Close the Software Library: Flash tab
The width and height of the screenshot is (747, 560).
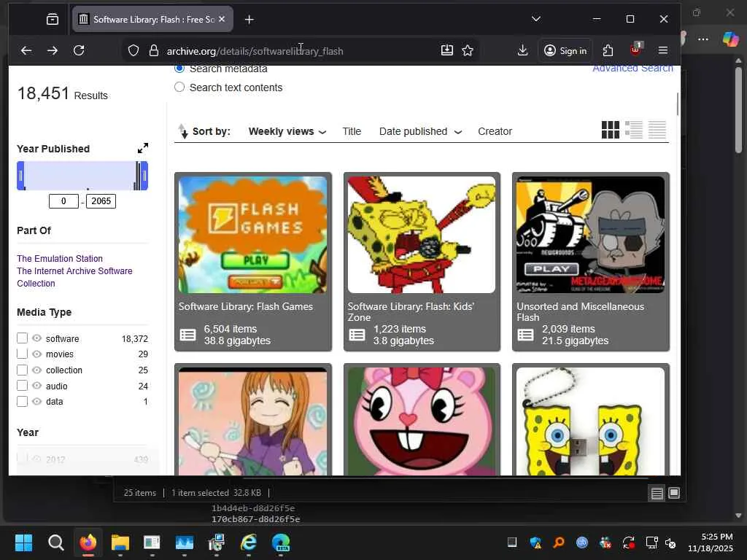pos(222,19)
